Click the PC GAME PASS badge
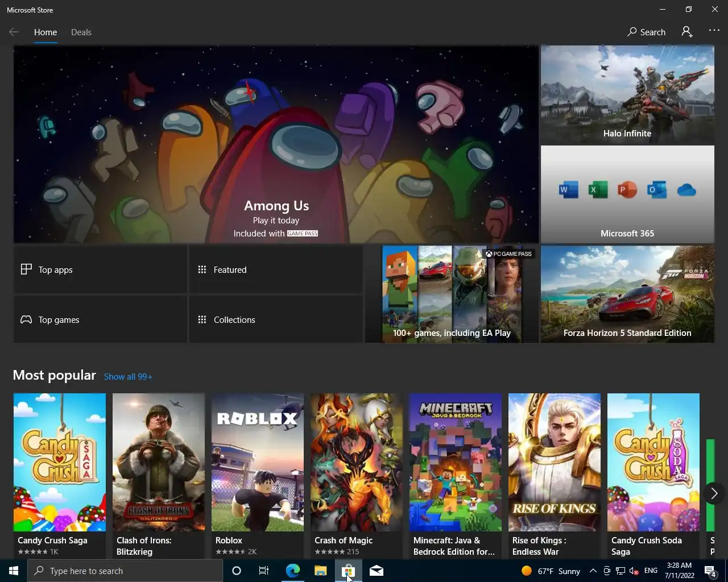The height and width of the screenshot is (582, 728). click(508, 254)
